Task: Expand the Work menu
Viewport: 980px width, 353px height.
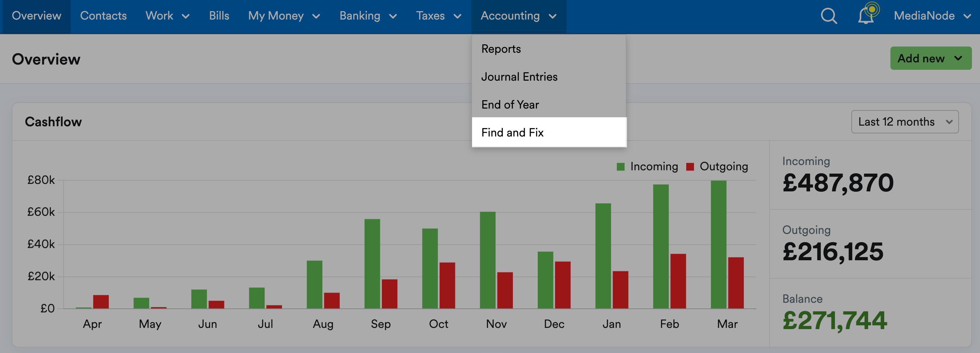Action: point(167,16)
